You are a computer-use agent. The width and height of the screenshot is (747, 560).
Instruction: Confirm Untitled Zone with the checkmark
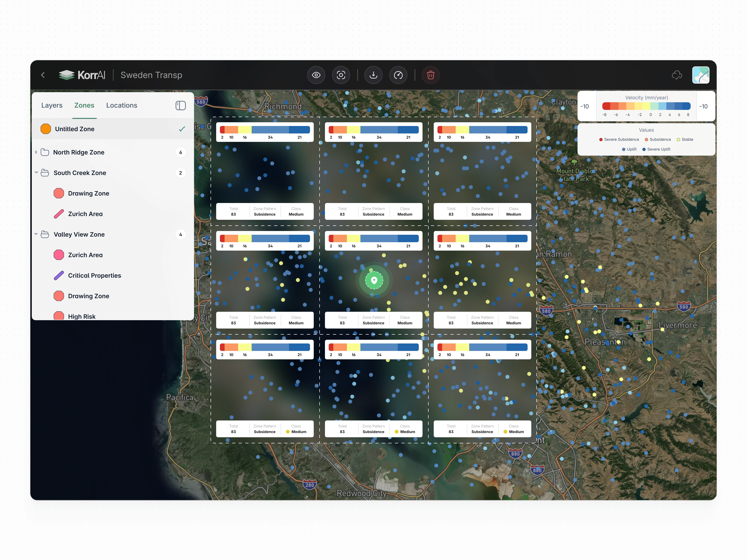[182, 129]
